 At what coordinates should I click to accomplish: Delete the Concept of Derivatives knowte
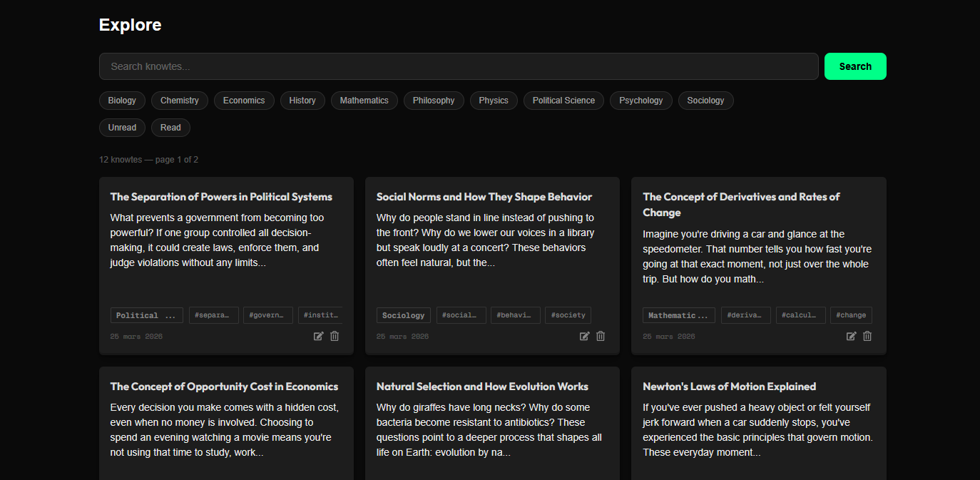click(x=867, y=336)
